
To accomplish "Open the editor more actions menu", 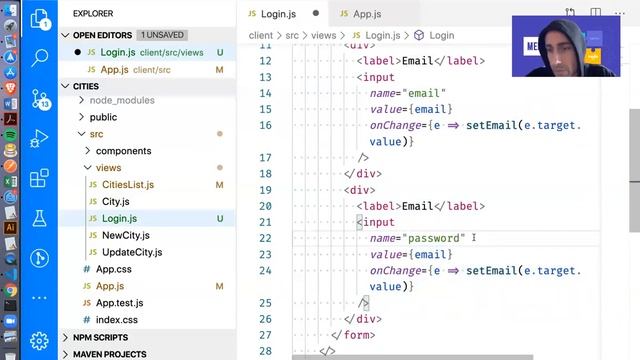I will click(620, 13).
